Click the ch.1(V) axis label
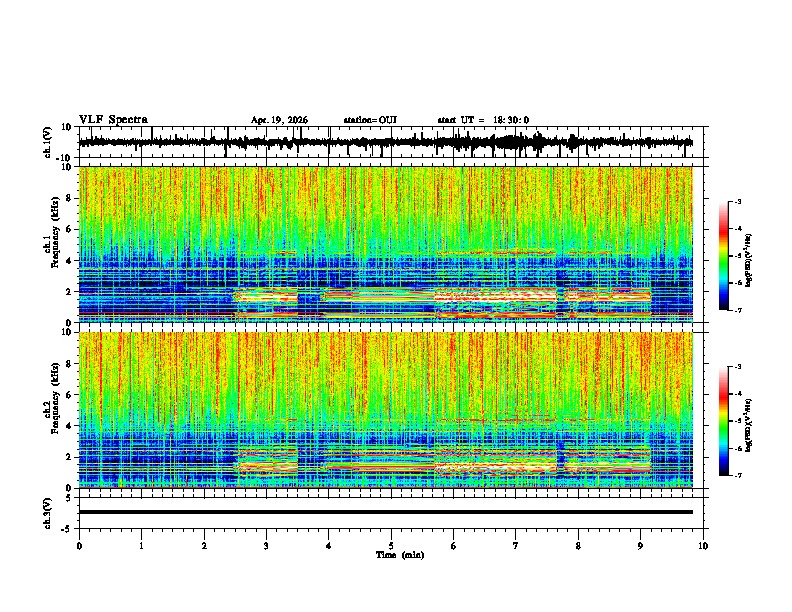Viewport: 792px width, 612px height. (x=48, y=142)
